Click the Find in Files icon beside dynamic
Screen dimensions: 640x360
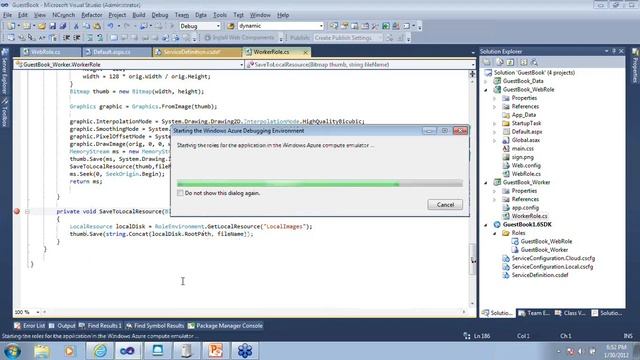(231, 26)
